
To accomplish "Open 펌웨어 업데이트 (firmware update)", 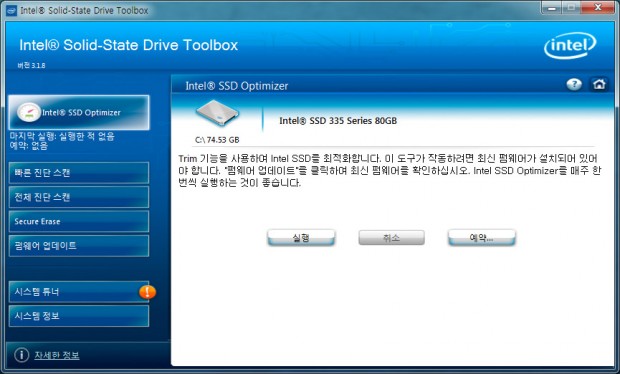I will pyautogui.click(x=79, y=246).
